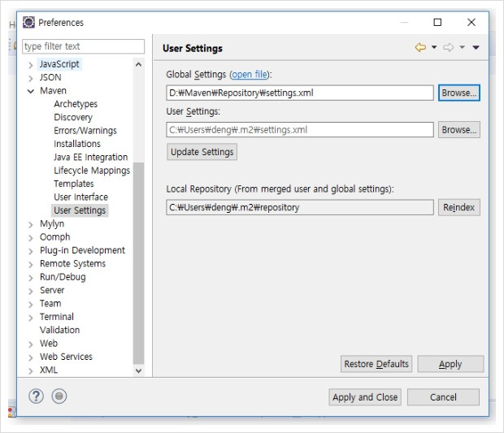The image size is (504, 433).
Task: Select the Maven tree label
Action: [53, 91]
